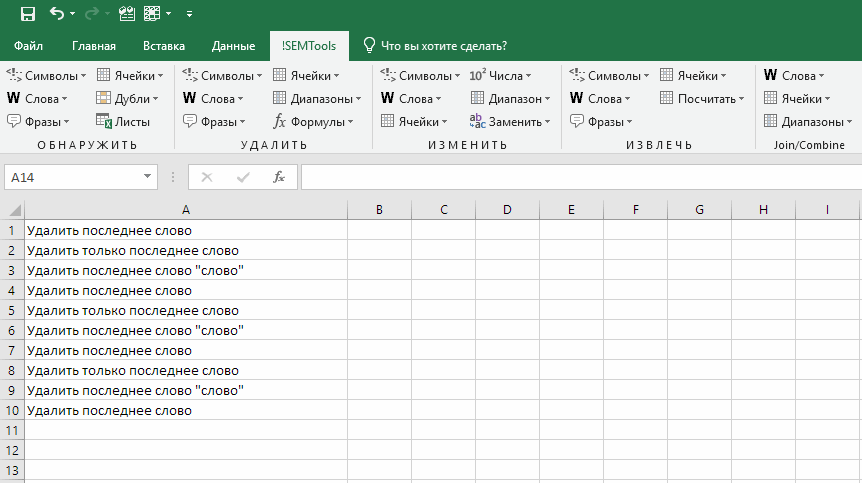Select row 1 header
Screen dimensions: 862x483
coord(12,231)
